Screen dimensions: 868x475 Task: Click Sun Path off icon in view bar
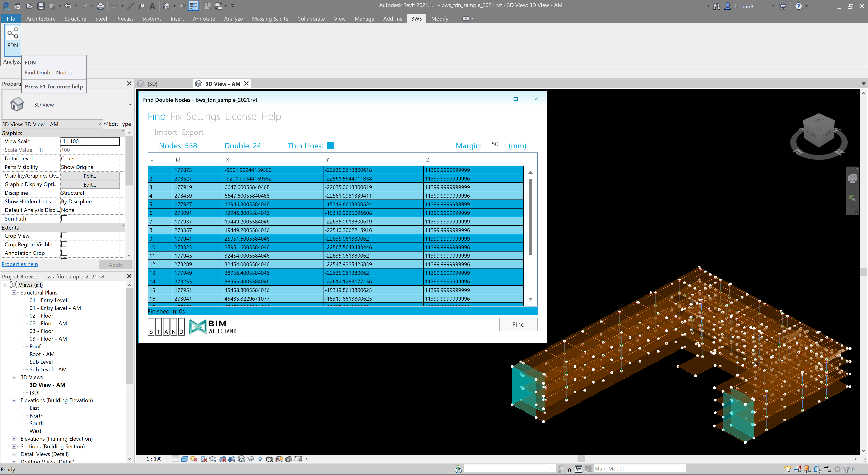pyautogui.click(x=194, y=459)
